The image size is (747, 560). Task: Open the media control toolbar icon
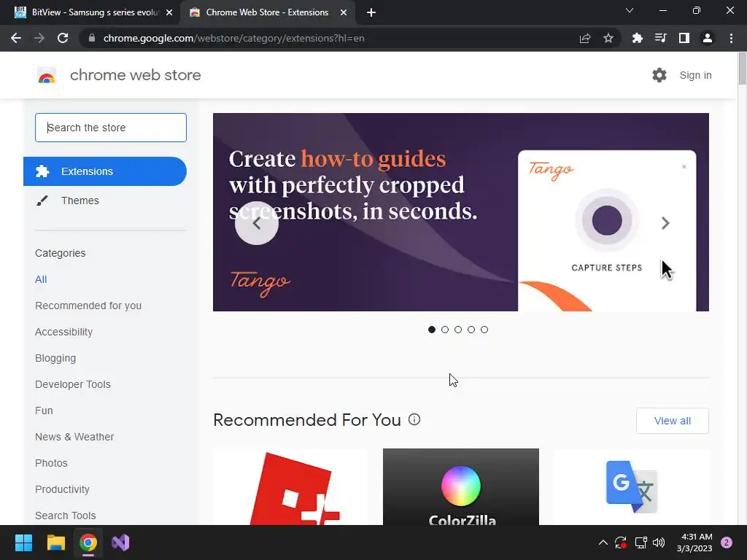(660, 38)
